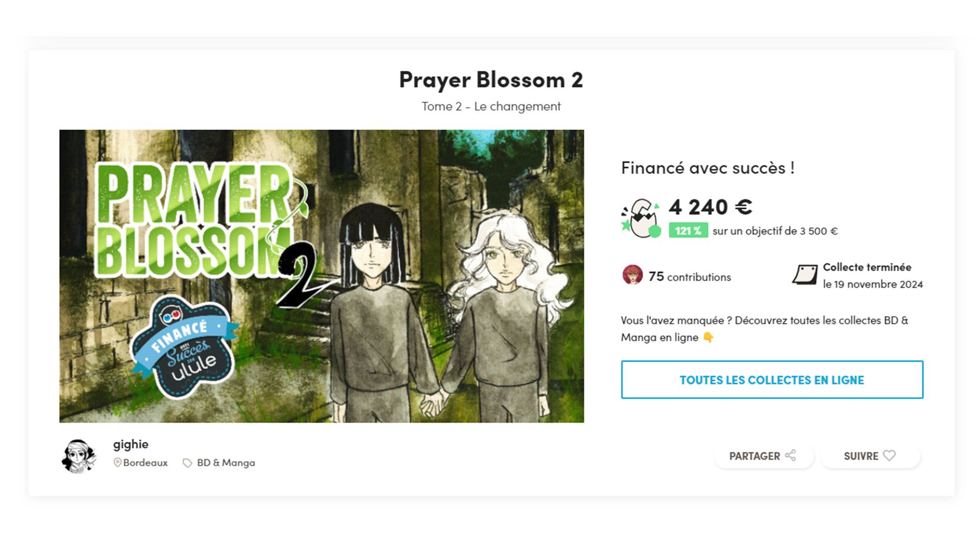980x551 pixels.
Task: Click the pointing hand emoji after en ligne
Action: tap(708, 337)
